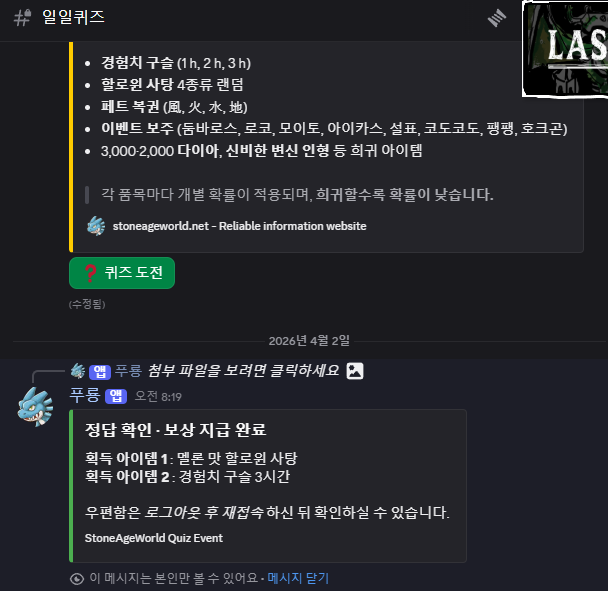Click the StoneAgeWorld Quiz Event footer text

[x=153, y=538]
